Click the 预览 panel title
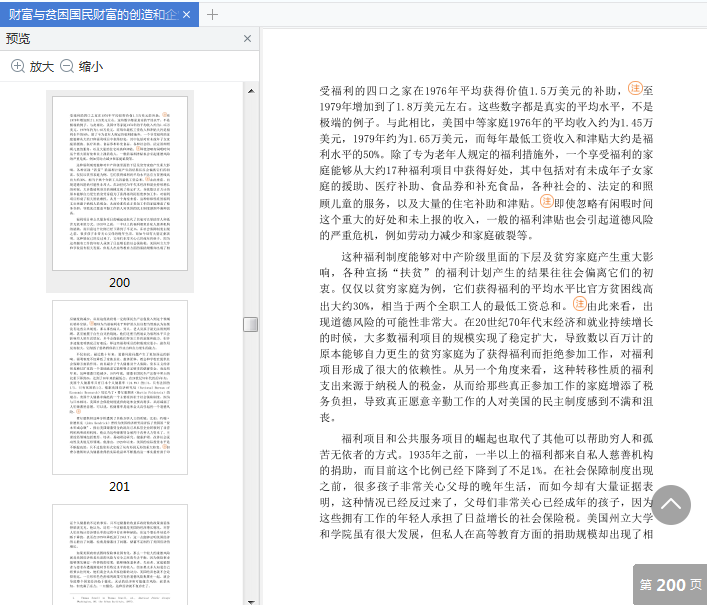This screenshot has width=707, height=605. coord(18,39)
